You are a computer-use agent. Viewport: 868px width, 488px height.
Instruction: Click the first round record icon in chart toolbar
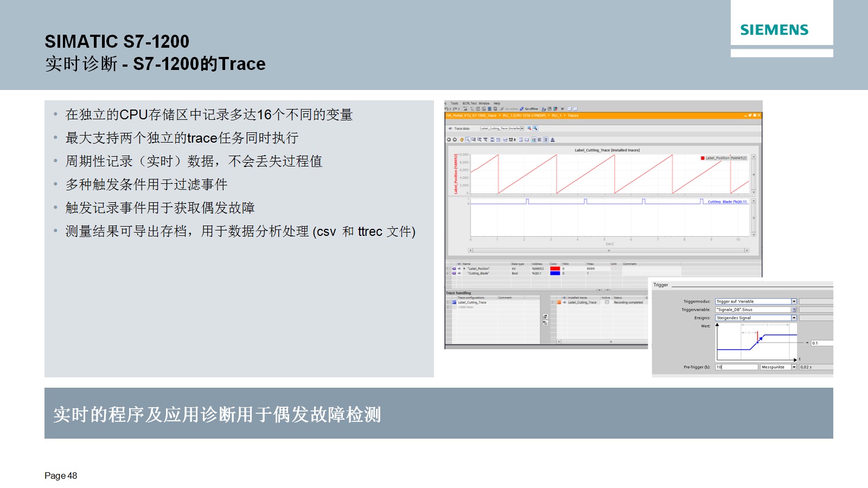pos(449,140)
